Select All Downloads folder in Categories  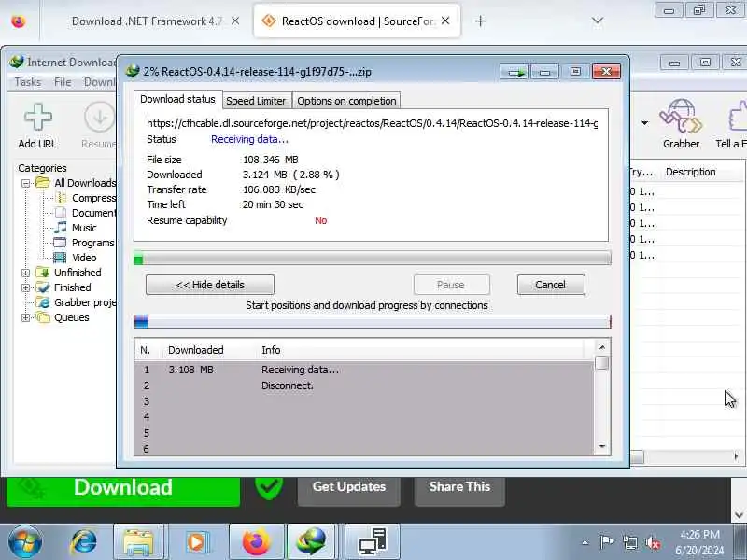(x=85, y=183)
